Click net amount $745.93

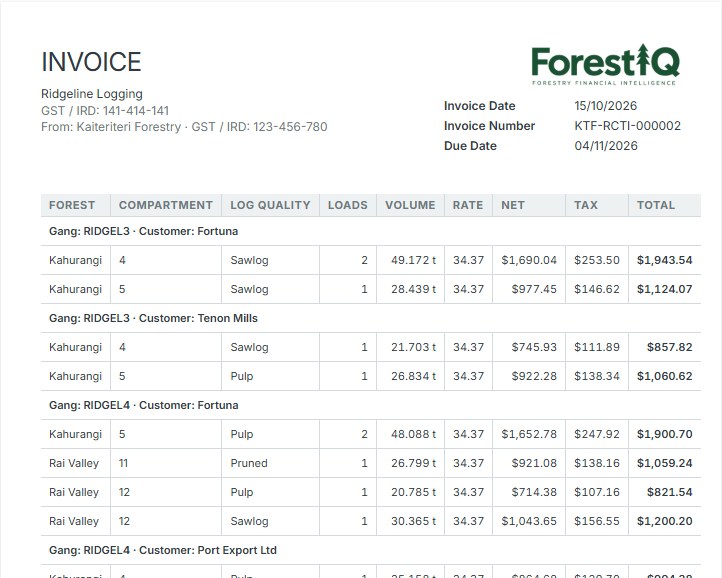coord(534,347)
